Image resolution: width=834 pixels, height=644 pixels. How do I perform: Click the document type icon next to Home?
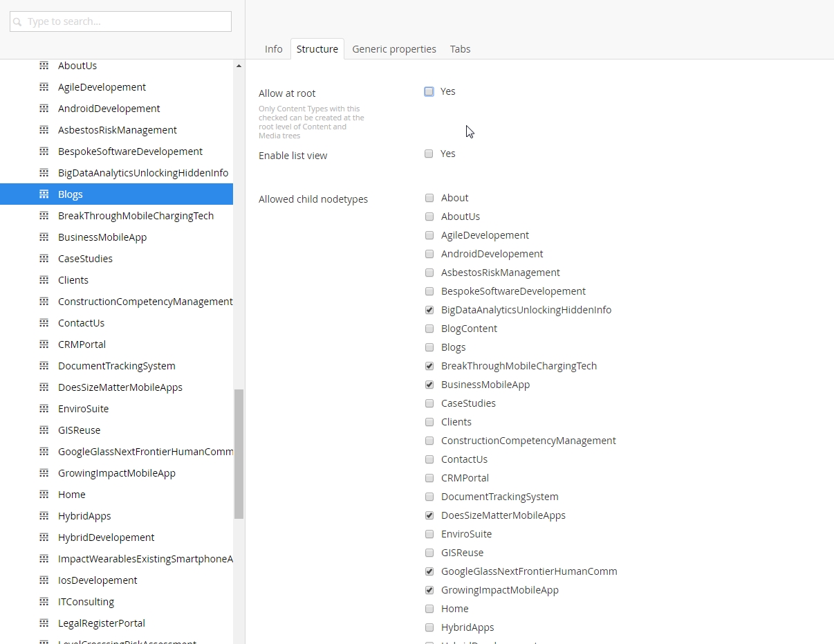pos(44,495)
